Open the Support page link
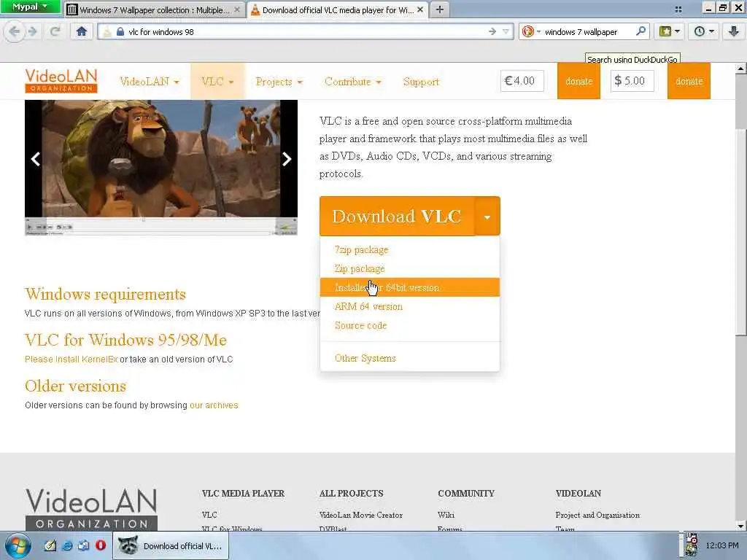This screenshot has height=560, width=747. 421,82
